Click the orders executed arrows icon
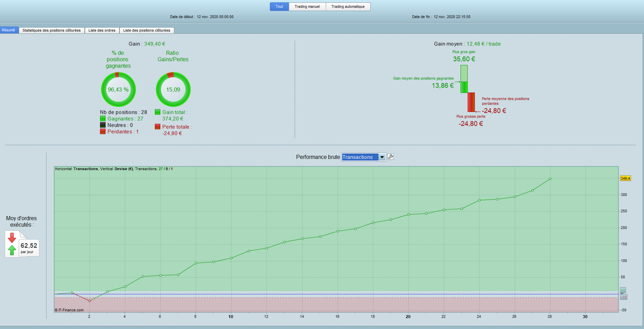The width and height of the screenshot is (644, 329). tap(12, 244)
